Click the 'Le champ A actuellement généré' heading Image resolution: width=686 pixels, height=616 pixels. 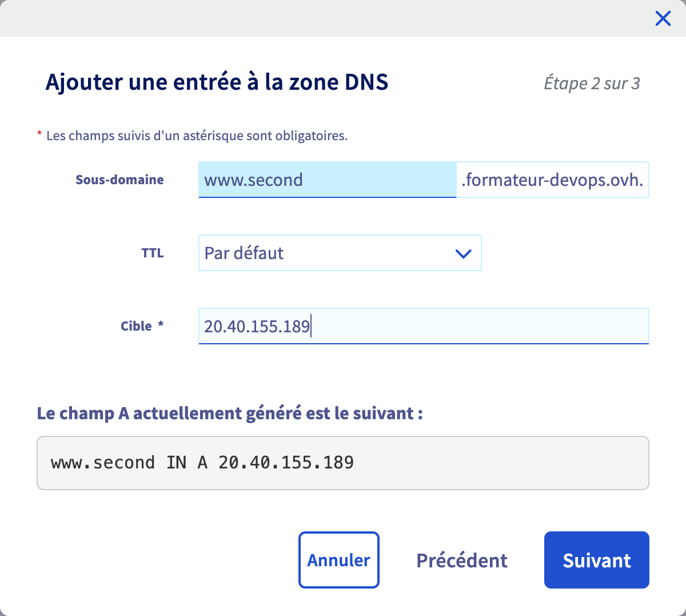230,413
